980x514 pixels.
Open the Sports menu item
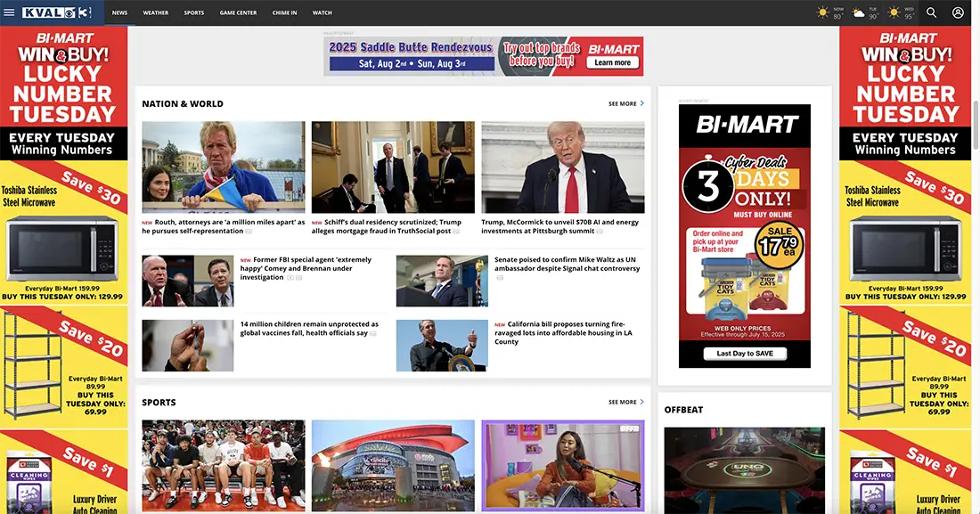coord(193,12)
